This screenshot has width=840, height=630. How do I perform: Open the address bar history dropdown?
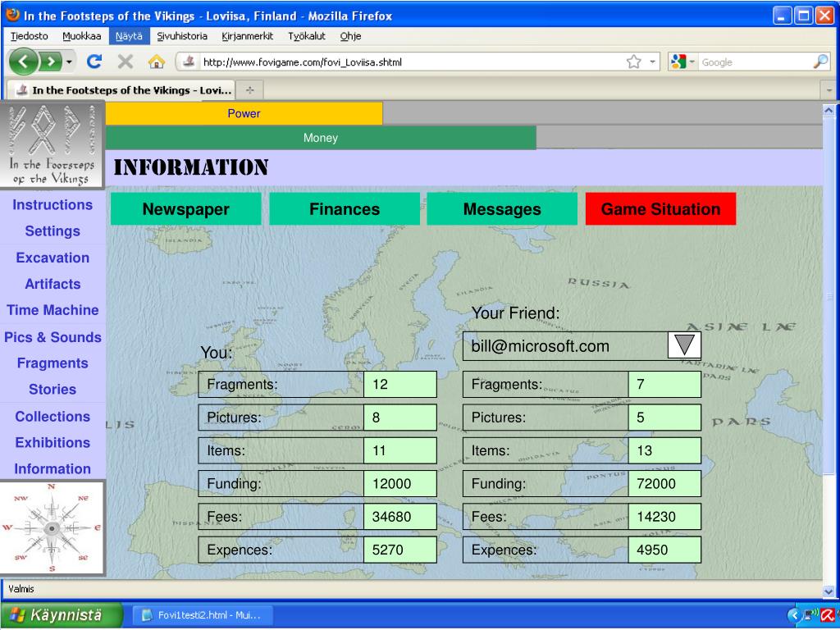click(x=652, y=62)
